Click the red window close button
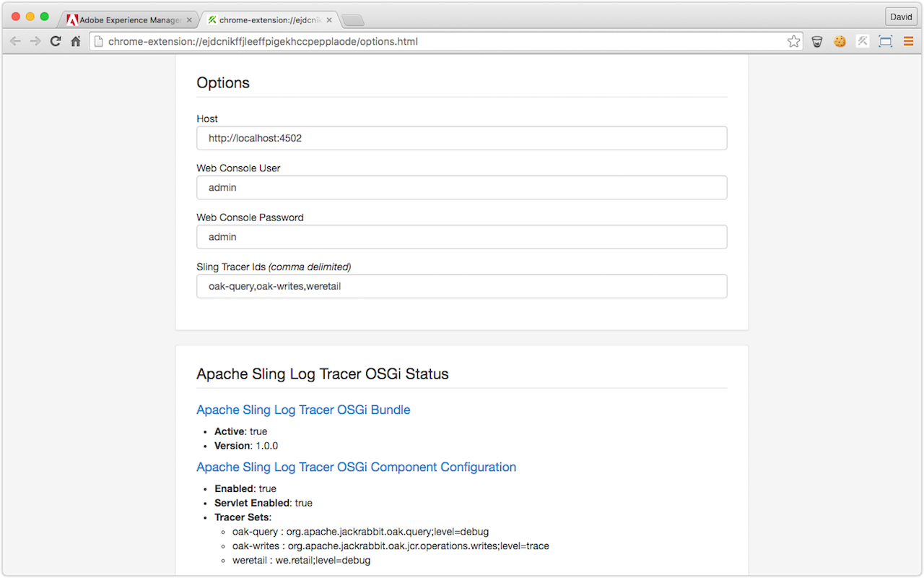Screen dimensions: 924x578 click(16, 17)
